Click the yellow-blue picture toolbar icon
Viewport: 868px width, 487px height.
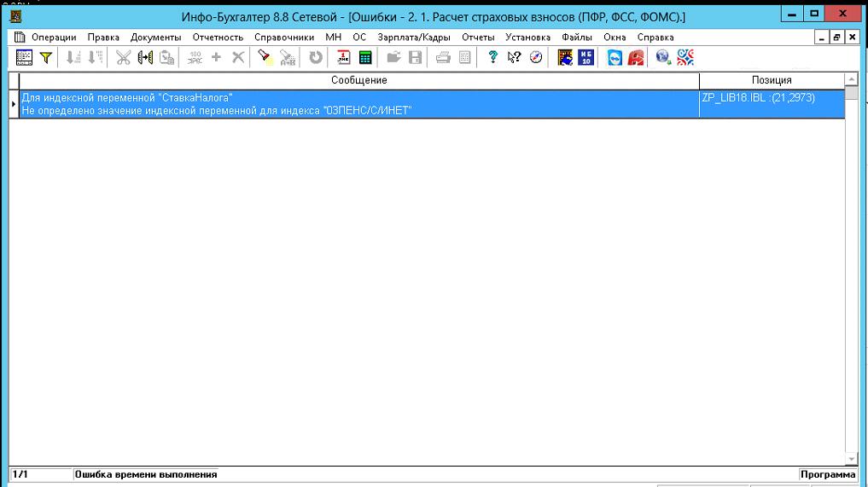click(565, 57)
